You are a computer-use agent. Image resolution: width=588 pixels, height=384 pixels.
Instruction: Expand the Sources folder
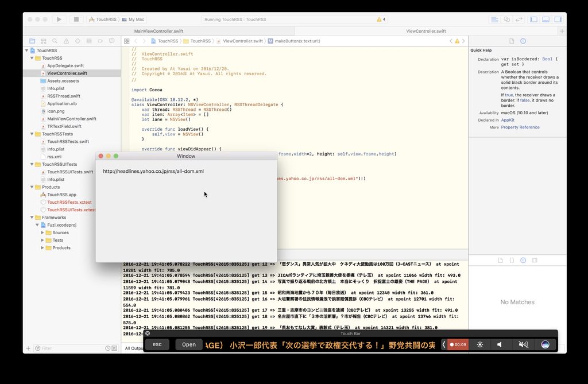(x=42, y=232)
